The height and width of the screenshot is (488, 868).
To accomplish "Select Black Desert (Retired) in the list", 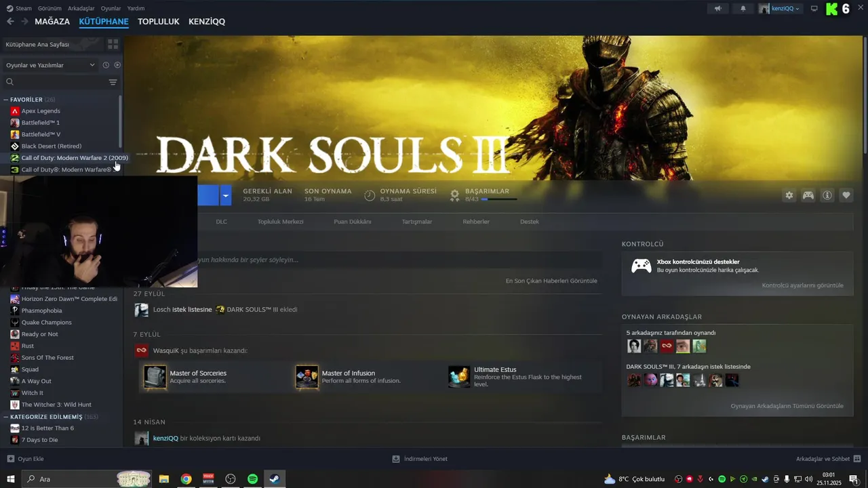I will [52, 146].
